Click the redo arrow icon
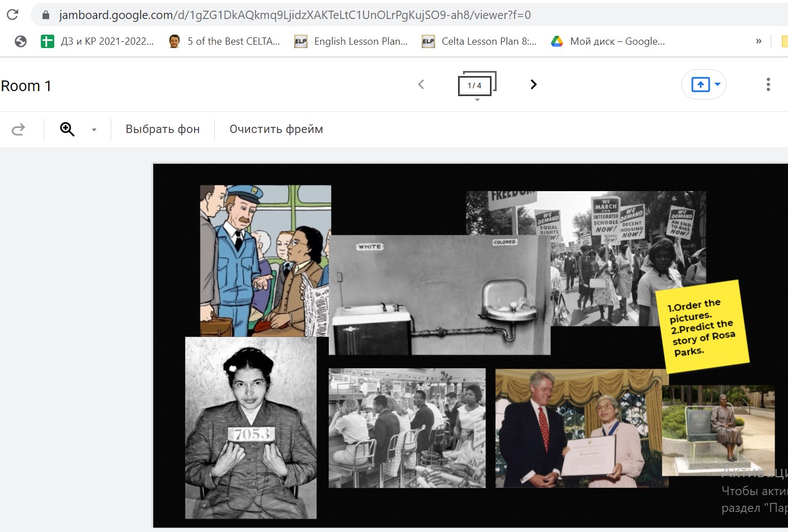Screen dimensions: 788x532 pos(18,130)
